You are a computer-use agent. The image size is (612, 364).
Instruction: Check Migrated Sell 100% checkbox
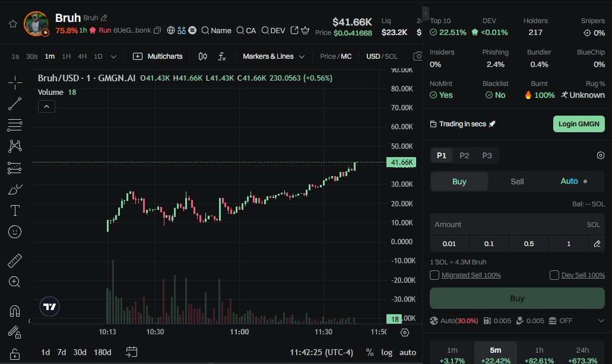pyautogui.click(x=435, y=275)
